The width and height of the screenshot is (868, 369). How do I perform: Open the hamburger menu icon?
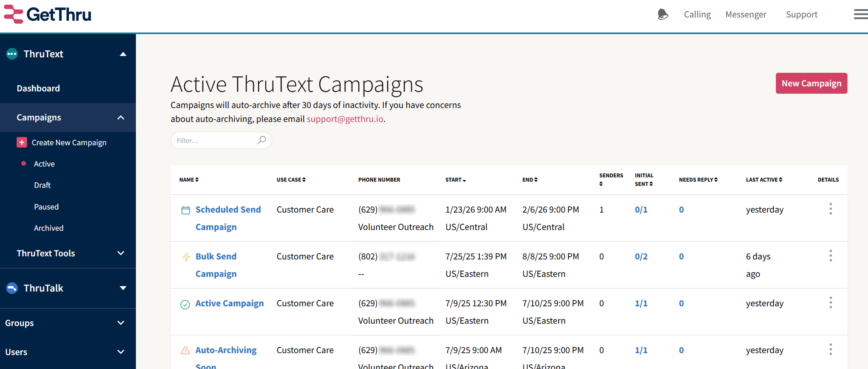[861, 14]
